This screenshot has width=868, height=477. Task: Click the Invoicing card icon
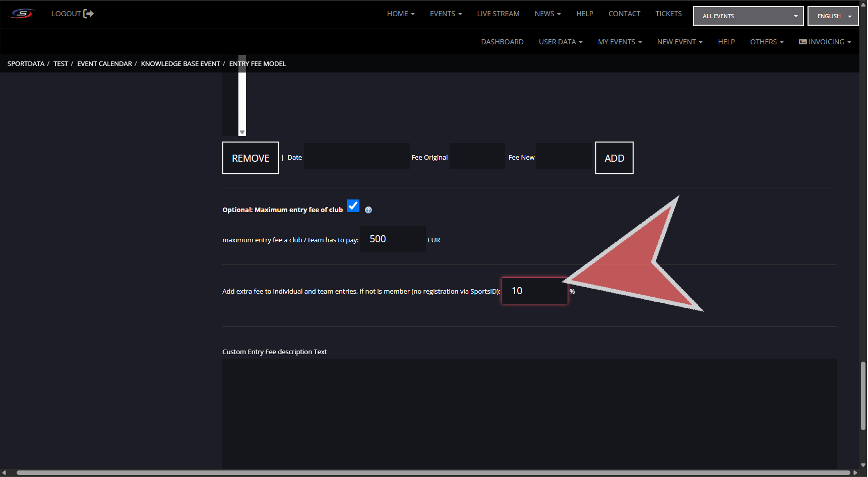[x=802, y=42]
